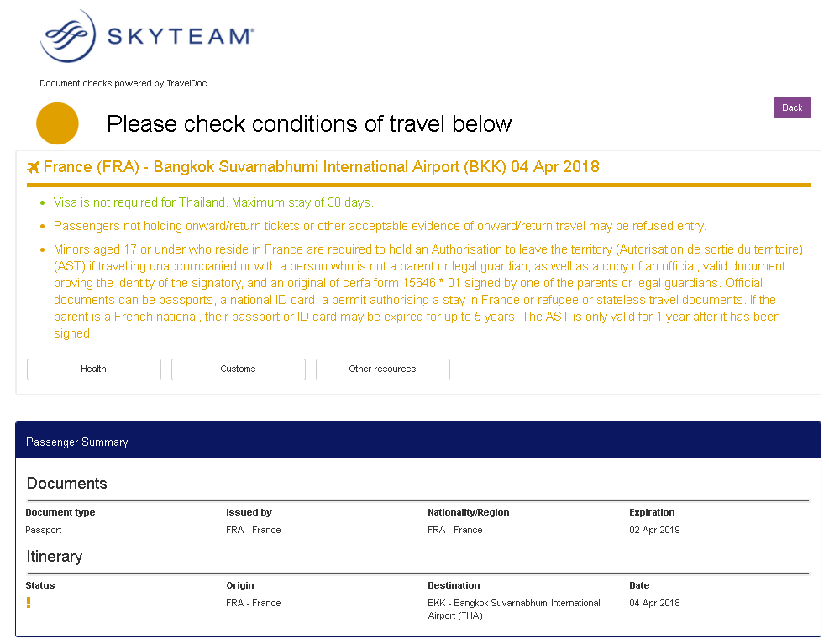Click Document checks powered by TravelDoc text
This screenshot has width=829, height=644.
point(123,83)
